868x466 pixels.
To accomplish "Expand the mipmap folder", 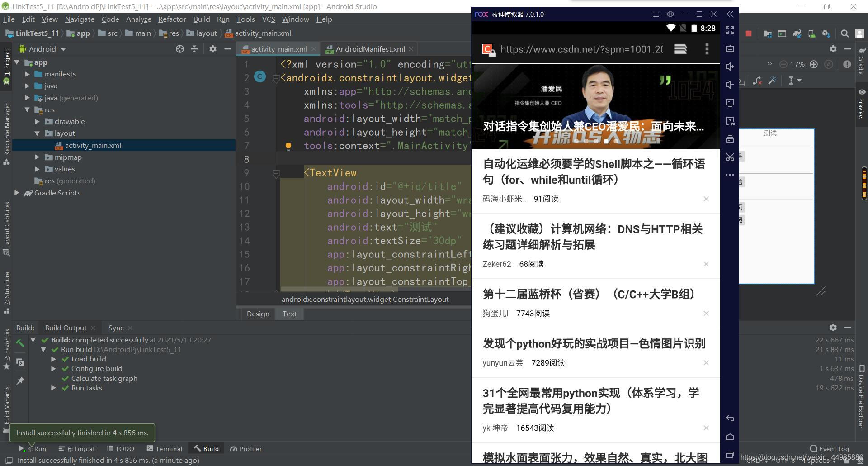I will (38, 157).
